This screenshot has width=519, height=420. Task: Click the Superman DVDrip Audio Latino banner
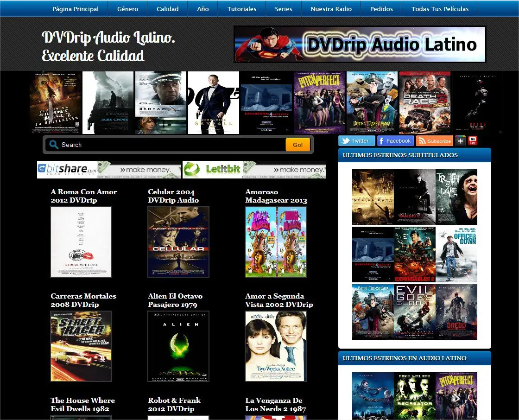coord(360,45)
